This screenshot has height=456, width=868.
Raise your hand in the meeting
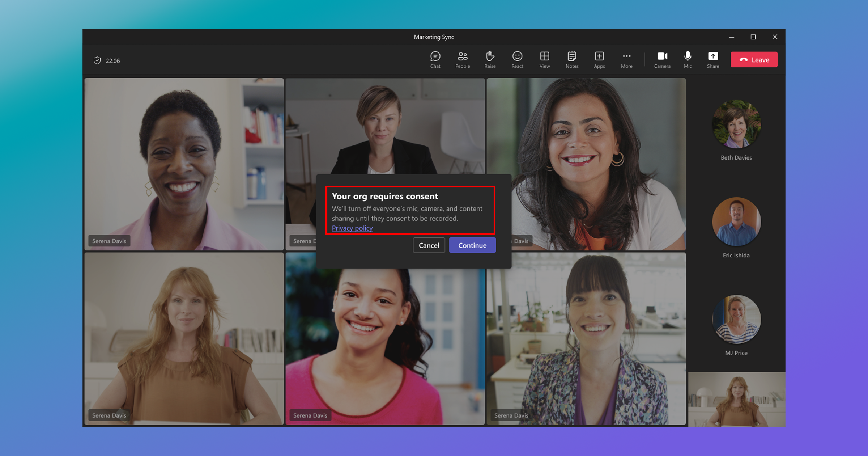pos(490,57)
